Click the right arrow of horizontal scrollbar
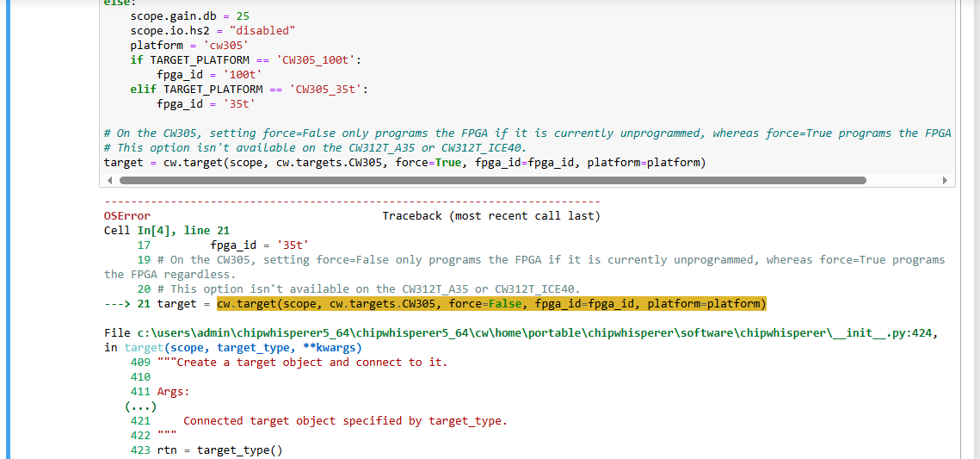 click(x=945, y=181)
